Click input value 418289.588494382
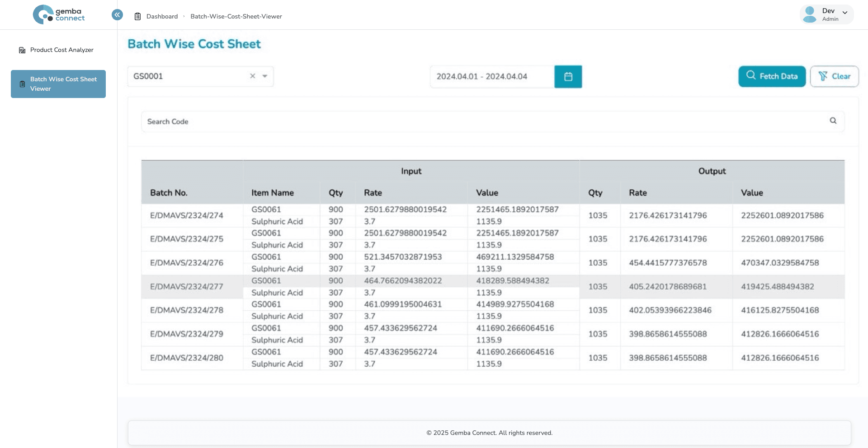Viewport: 868px width, 448px height. (513, 281)
